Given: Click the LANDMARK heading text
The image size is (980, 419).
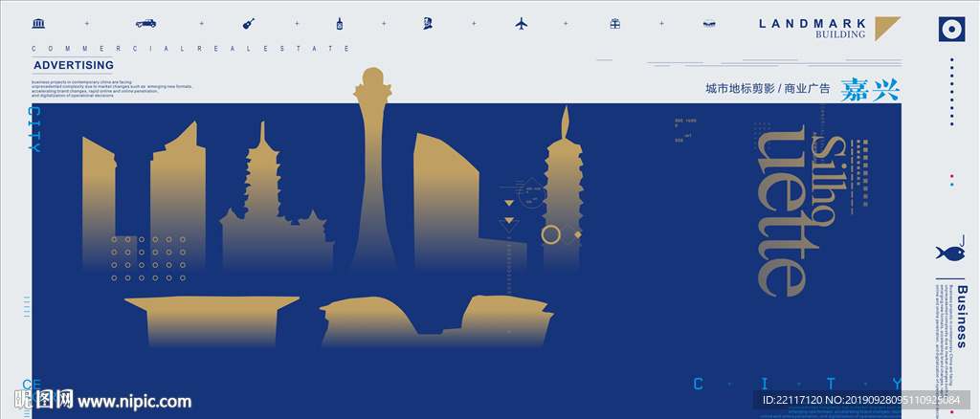Looking at the screenshot, I should tap(812, 24).
